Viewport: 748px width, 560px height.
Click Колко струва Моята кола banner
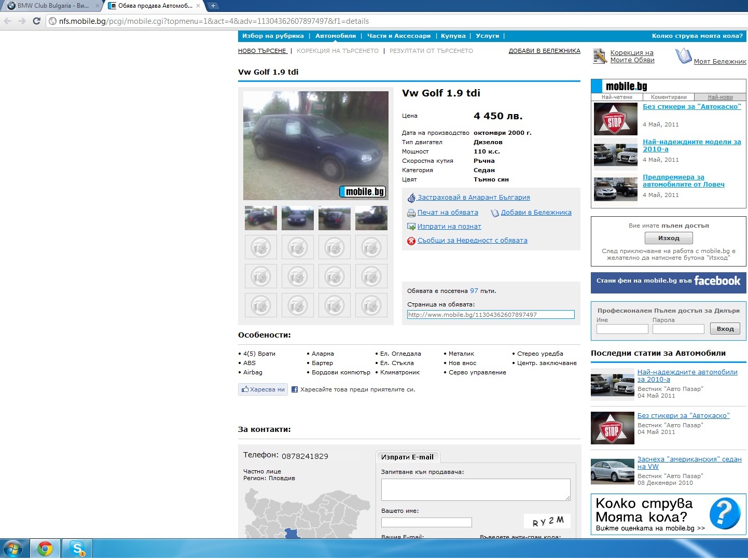(669, 514)
